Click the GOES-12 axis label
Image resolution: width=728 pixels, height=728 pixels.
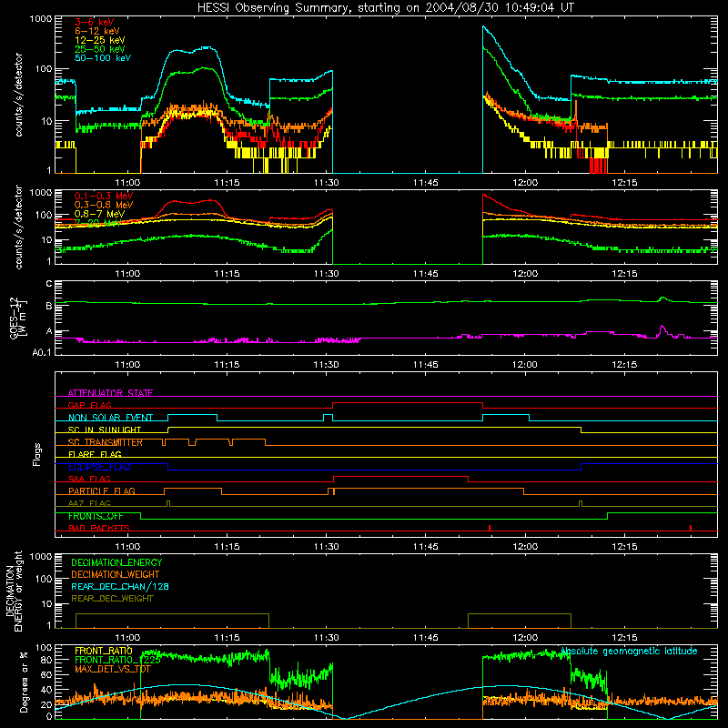tap(18, 318)
